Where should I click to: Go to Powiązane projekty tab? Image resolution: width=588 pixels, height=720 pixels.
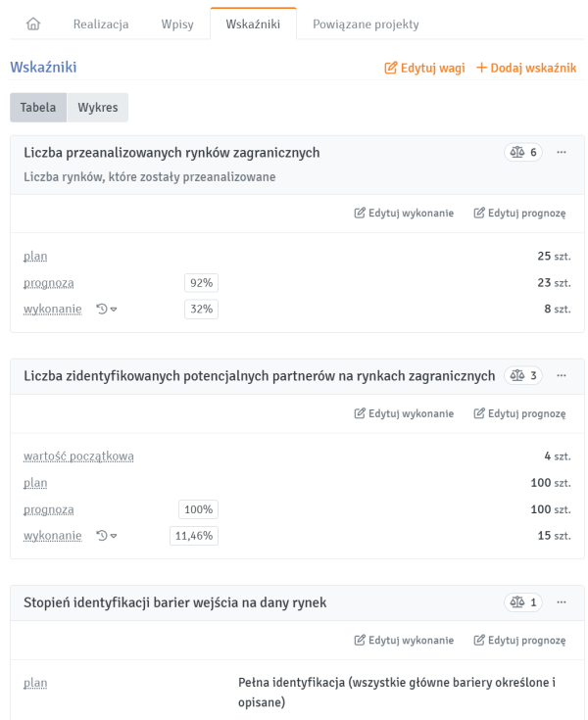click(x=366, y=24)
